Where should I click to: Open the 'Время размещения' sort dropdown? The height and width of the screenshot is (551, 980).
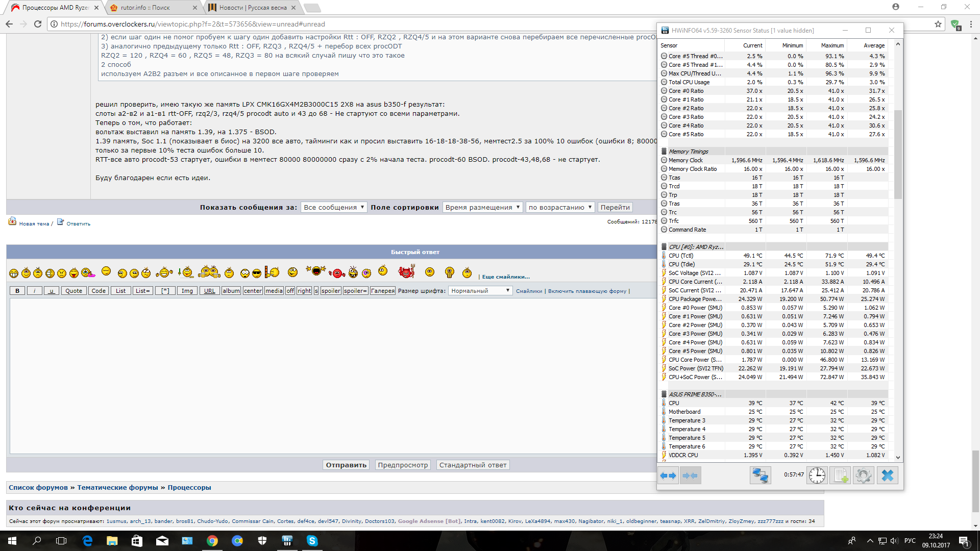[482, 207]
